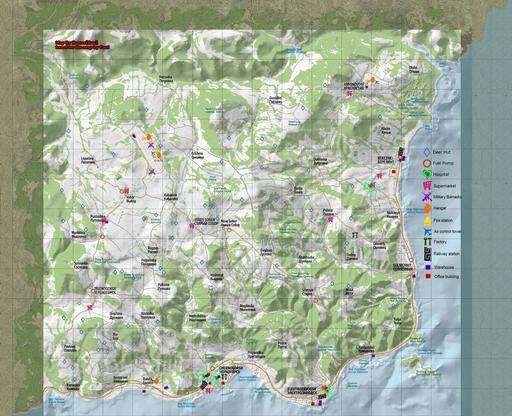Click the Petrovka town label
The image size is (512, 416).
pyautogui.click(x=166, y=79)
